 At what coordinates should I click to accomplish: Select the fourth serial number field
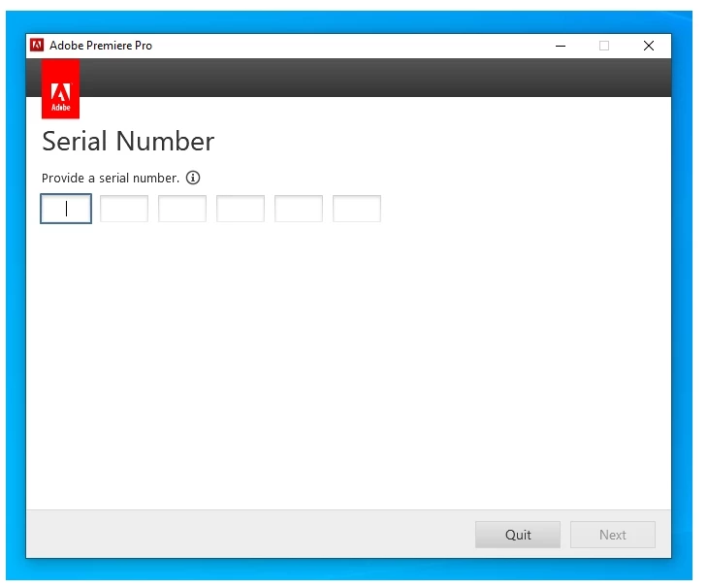241,209
